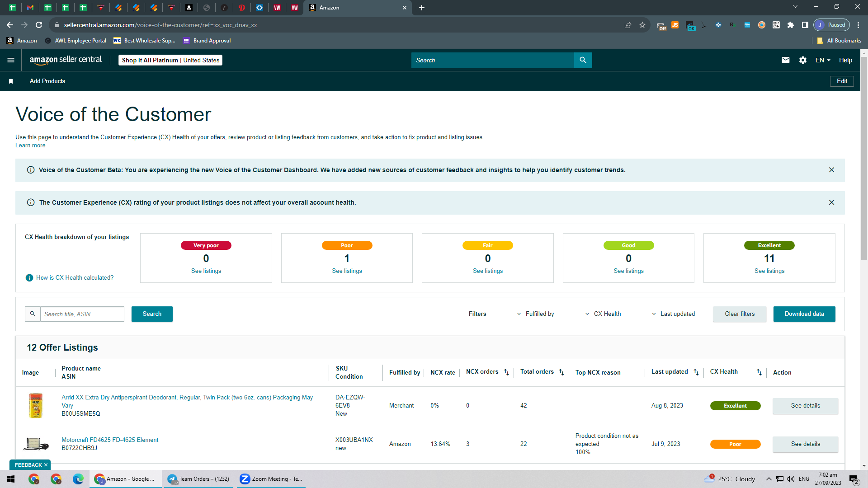Screen dimensions: 868x488
Task: Expand the Fulfilled by filter dropdown
Action: [x=536, y=314]
